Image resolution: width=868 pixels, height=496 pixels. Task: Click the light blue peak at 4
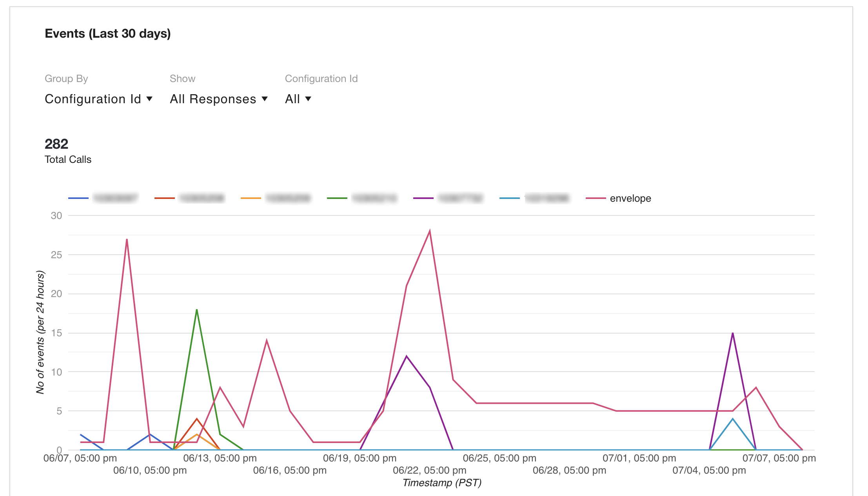tap(732, 419)
